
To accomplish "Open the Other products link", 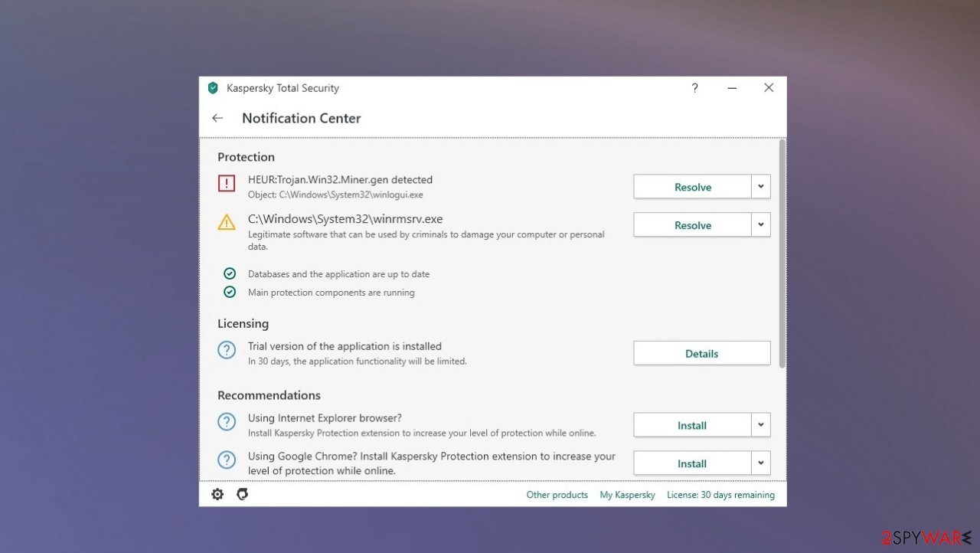I will (x=557, y=495).
